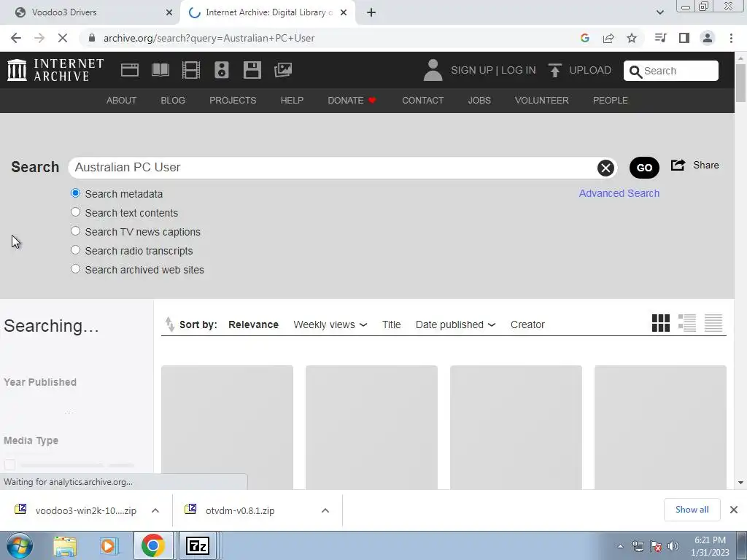Screen dimensions: 747x560
Task: Click the Google icon in address bar
Action: point(585,38)
